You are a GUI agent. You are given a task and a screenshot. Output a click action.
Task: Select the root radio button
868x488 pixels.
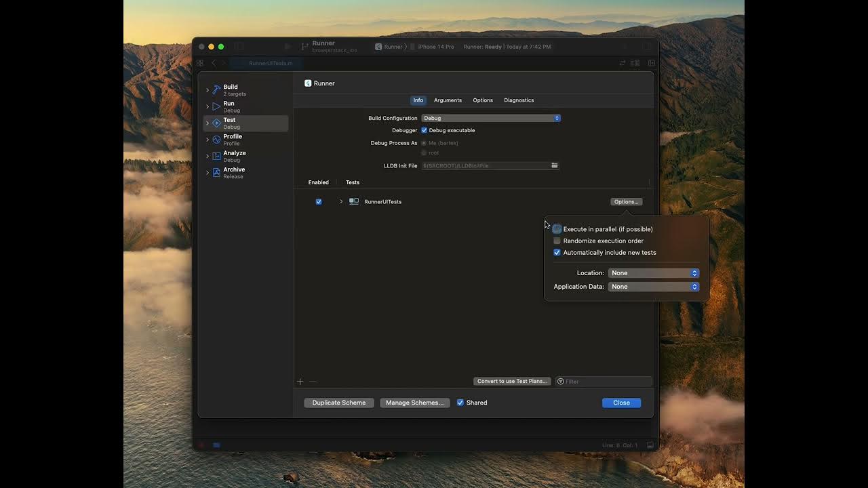[425, 152]
